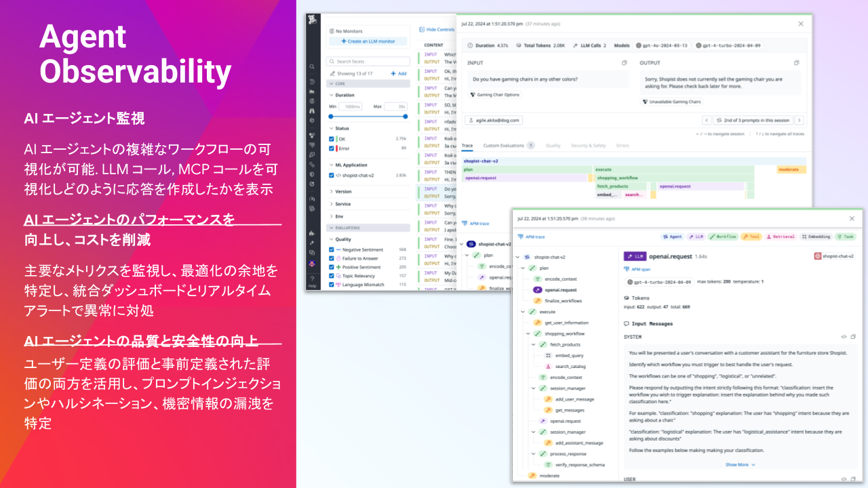This screenshot has width=868, height=488.
Task: Copy the INPUT text using its copy icon
Action: point(625,63)
